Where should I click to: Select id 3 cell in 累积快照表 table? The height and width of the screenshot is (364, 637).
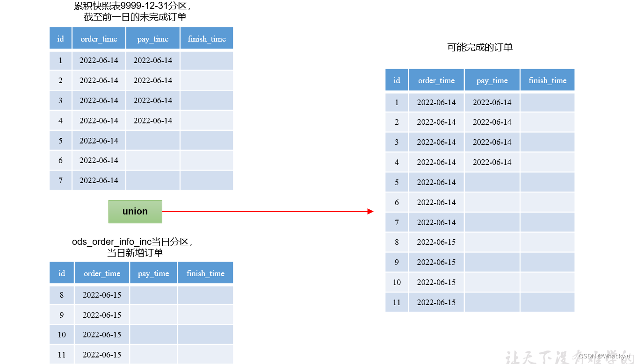(x=60, y=100)
